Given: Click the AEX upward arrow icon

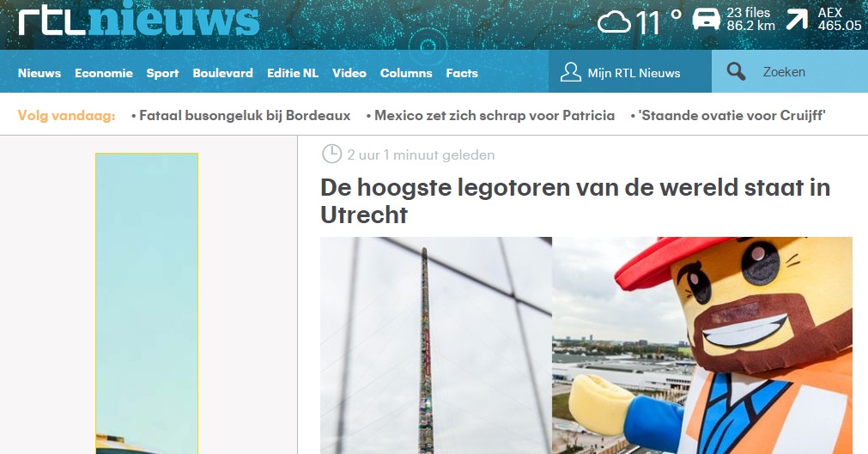Looking at the screenshot, I should pyautogui.click(x=797, y=20).
